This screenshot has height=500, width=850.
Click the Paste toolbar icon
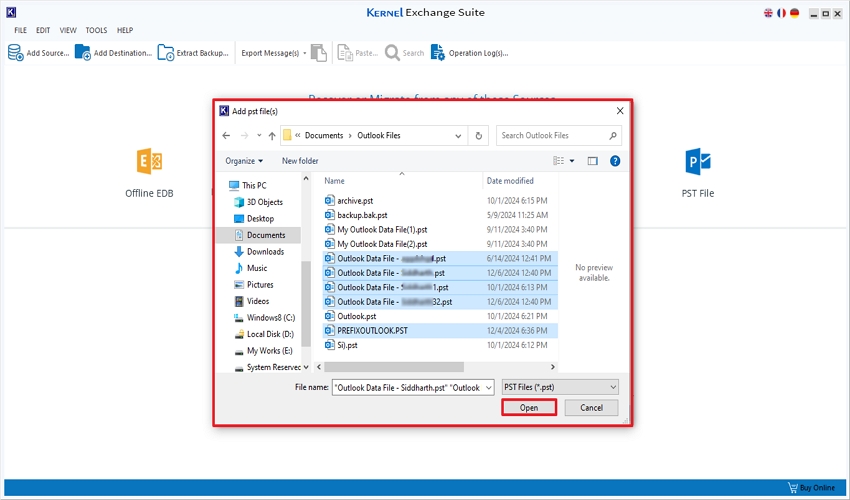pos(345,53)
